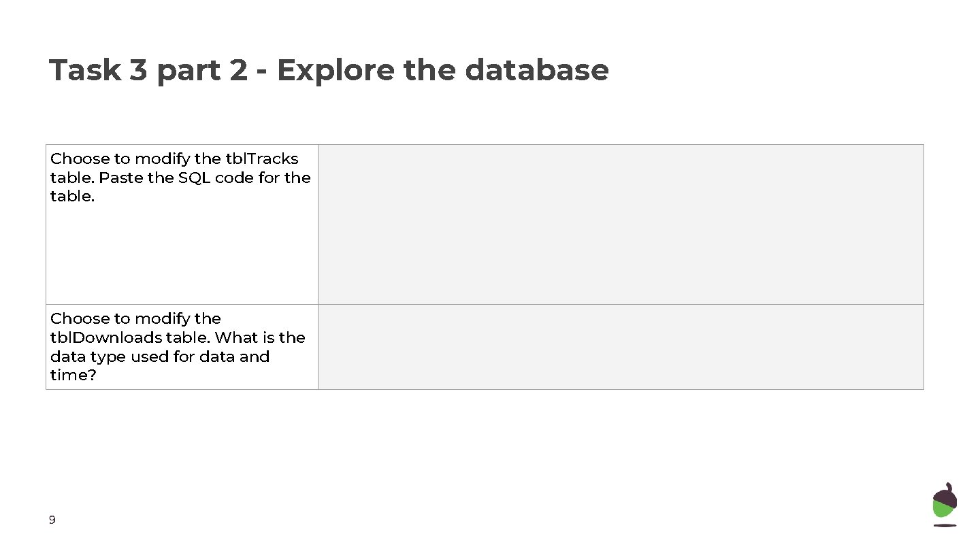Click the acorn logo icon
Image resolution: width=980 pixels, height=551 pixels.
[x=945, y=504]
